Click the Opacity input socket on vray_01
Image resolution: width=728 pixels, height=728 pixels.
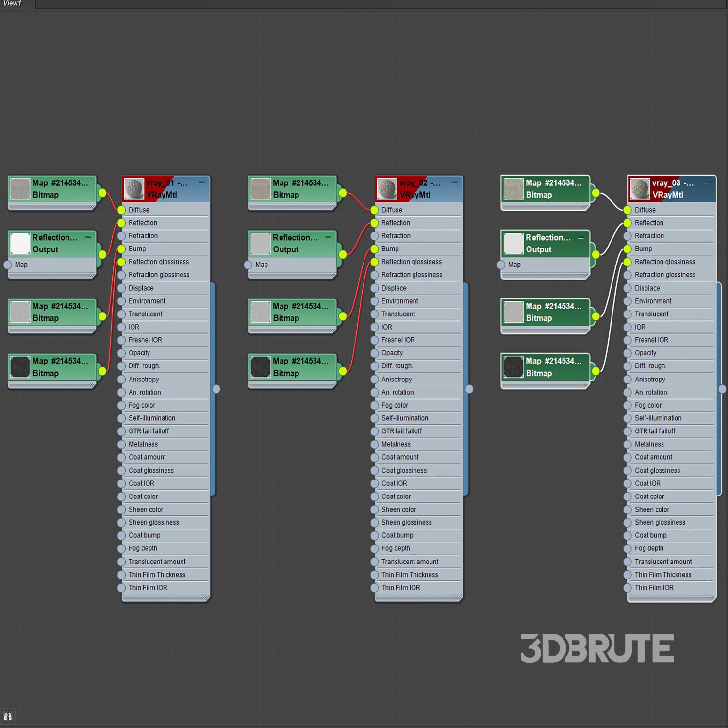coord(121,353)
